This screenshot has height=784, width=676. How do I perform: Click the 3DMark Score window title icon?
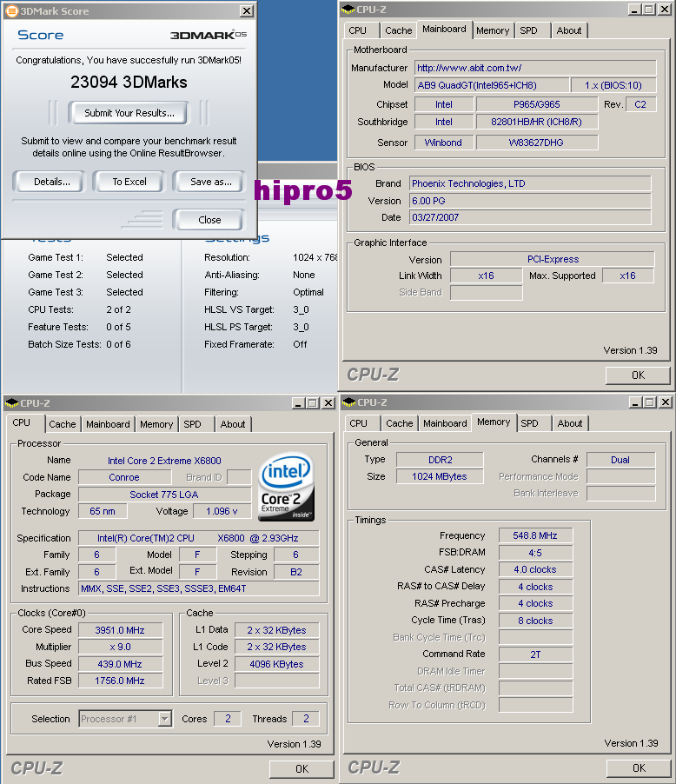pyautogui.click(x=11, y=11)
